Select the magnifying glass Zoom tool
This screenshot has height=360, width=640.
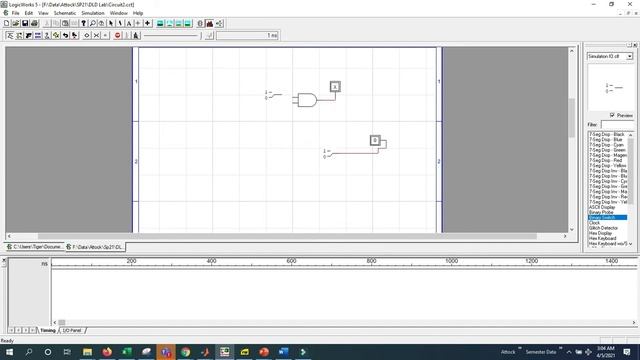pos(93,24)
